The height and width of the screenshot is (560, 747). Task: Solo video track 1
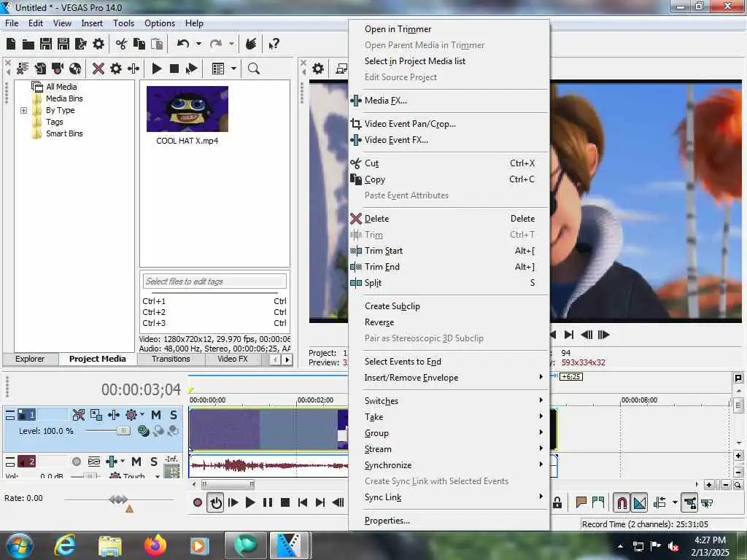pyautogui.click(x=174, y=415)
